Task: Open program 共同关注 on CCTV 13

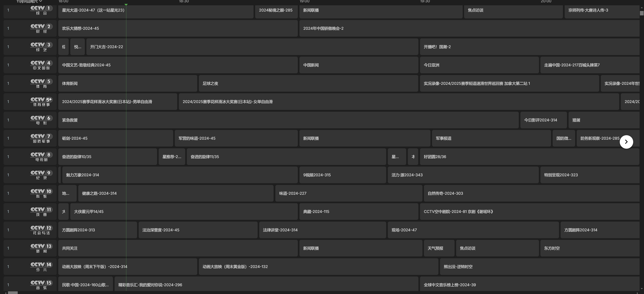Action: point(178,248)
